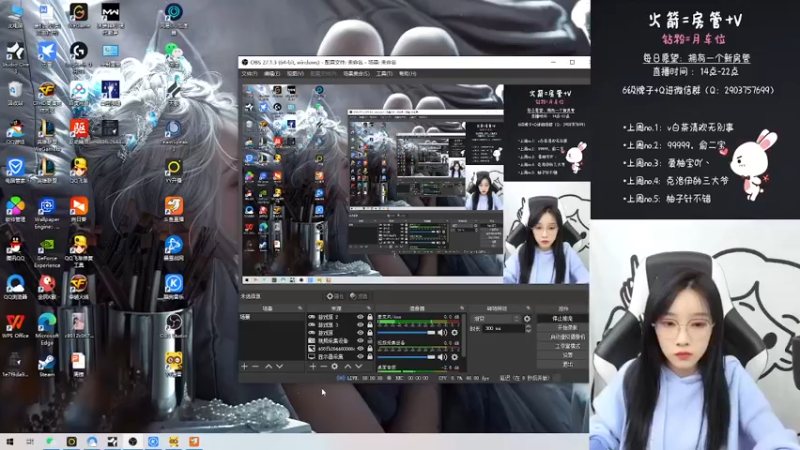Viewport: 800px width, 450px height.
Task: Toggle visibility of 显示器采集 source
Action: point(361,357)
